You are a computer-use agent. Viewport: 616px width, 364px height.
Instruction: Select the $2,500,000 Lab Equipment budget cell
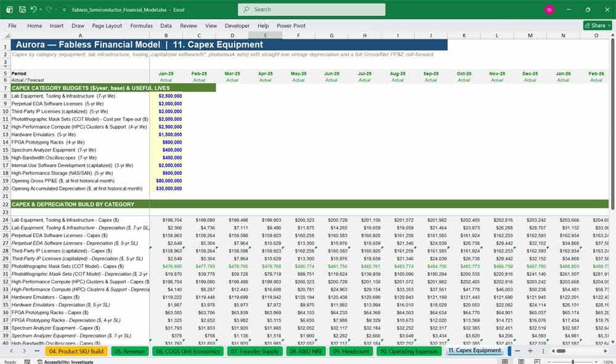click(166, 96)
